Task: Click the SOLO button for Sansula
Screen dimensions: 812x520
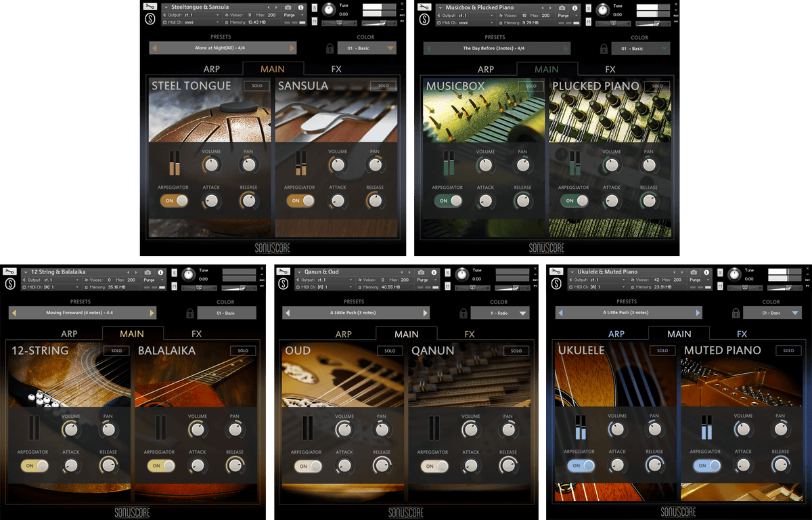Action: [x=383, y=86]
